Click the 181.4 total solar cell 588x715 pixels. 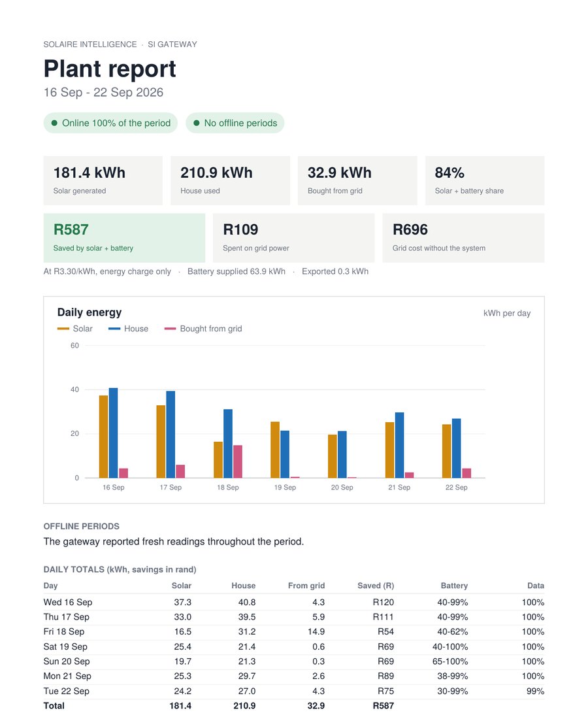click(x=180, y=706)
